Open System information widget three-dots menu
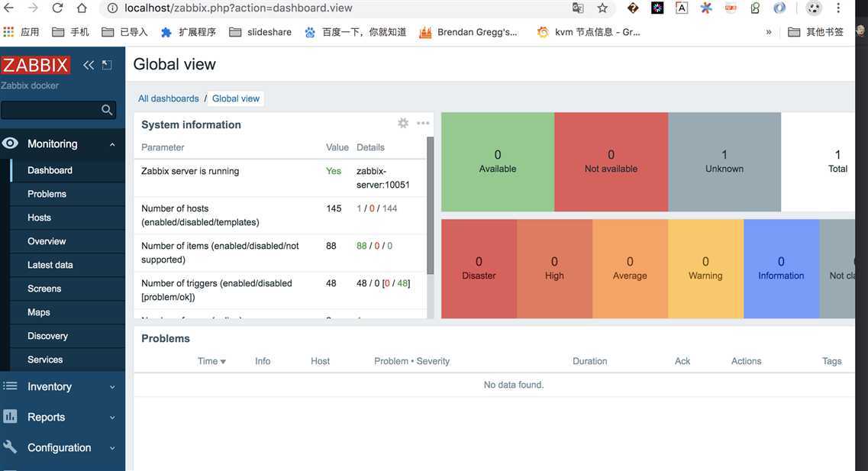Viewport: 868px width, 471px height. coord(423,124)
